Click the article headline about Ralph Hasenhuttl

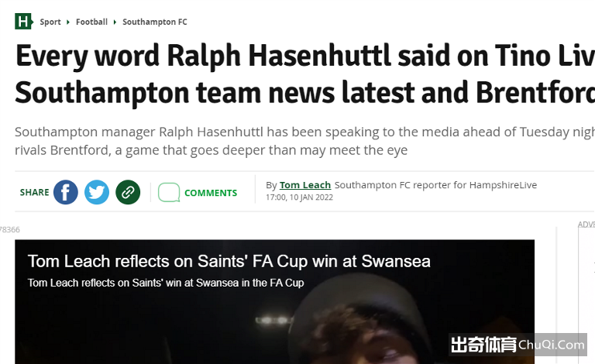[x=305, y=74]
